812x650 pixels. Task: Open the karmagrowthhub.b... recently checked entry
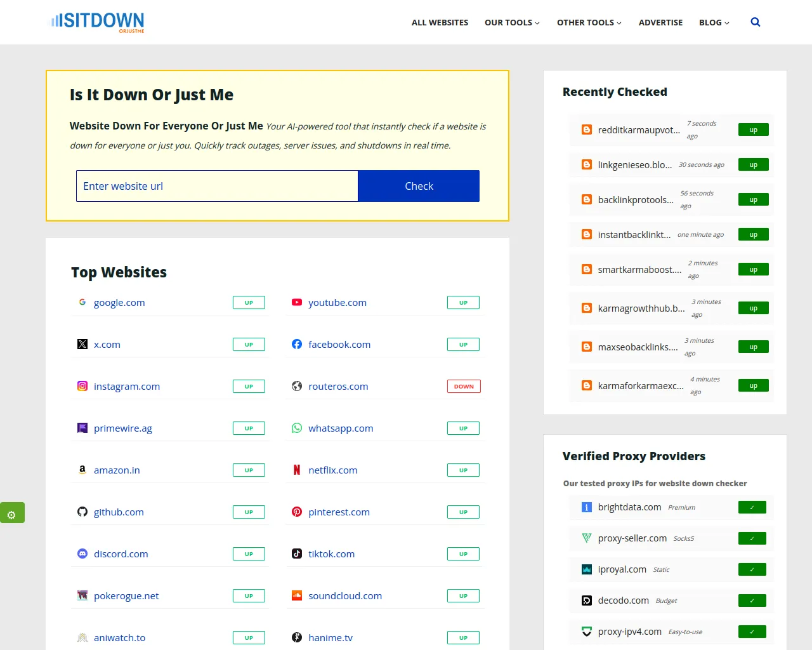tap(641, 308)
